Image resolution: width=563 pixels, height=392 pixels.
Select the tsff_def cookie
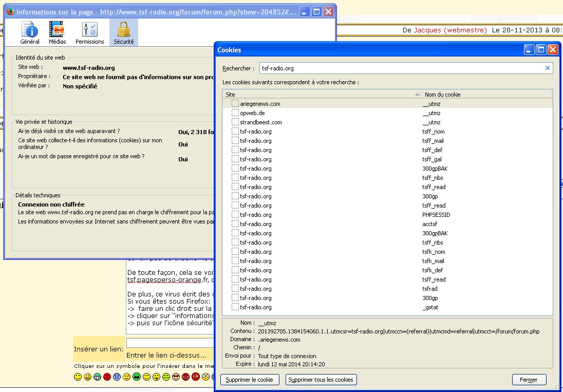pyautogui.click(x=387, y=150)
